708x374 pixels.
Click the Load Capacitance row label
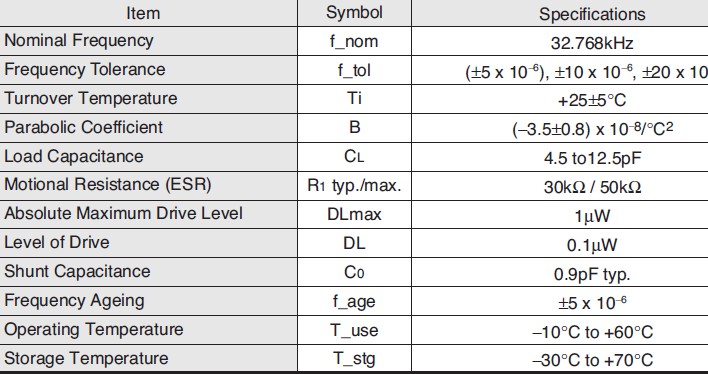tap(74, 156)
